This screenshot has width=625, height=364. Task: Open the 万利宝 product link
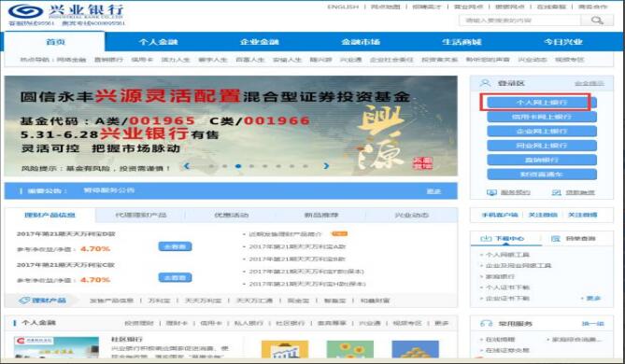[x=159, y=301]
